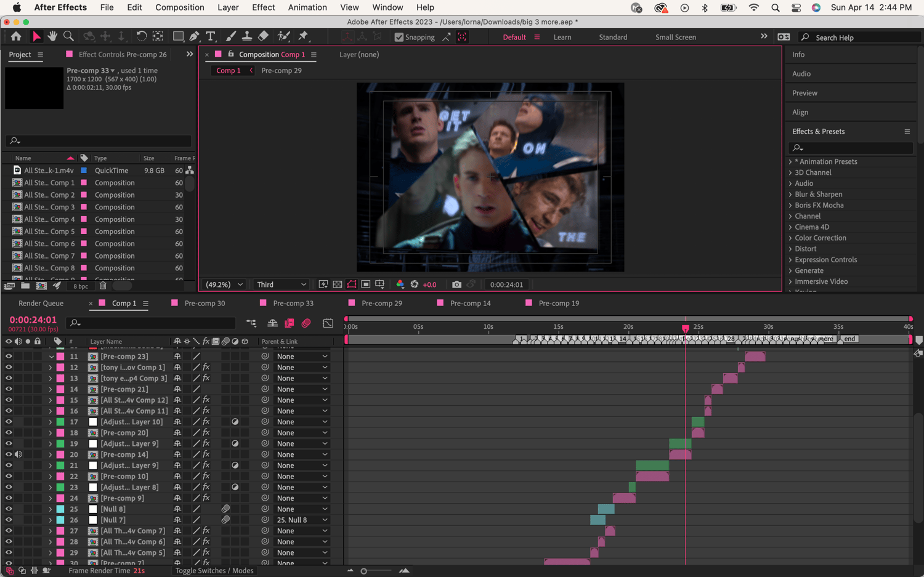This screenshot has width=924, height=577.
Task: Open the Effect menu
Action: (x=264, y=7)
